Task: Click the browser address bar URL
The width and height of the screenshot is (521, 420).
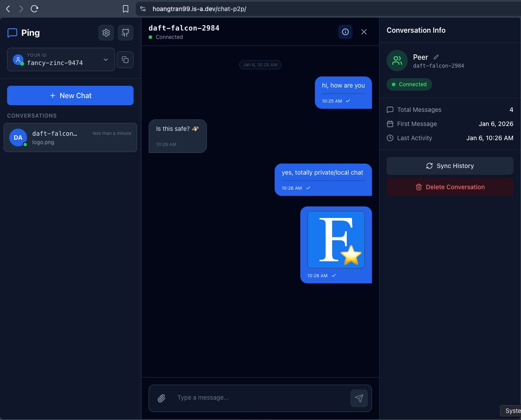Action: tap(199, 9)
